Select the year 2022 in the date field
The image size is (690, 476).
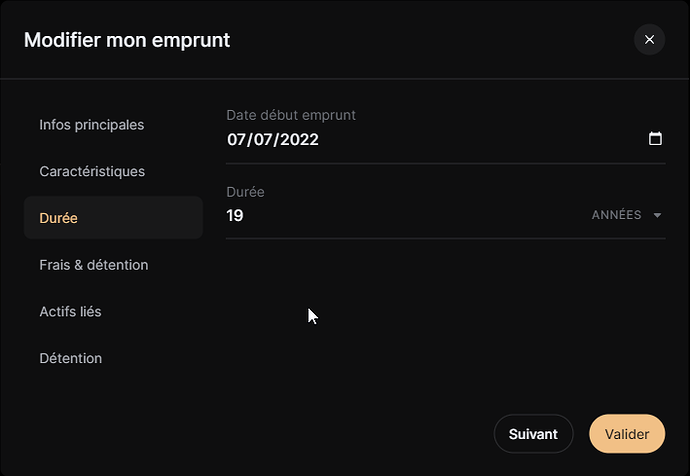pos(299,139)
